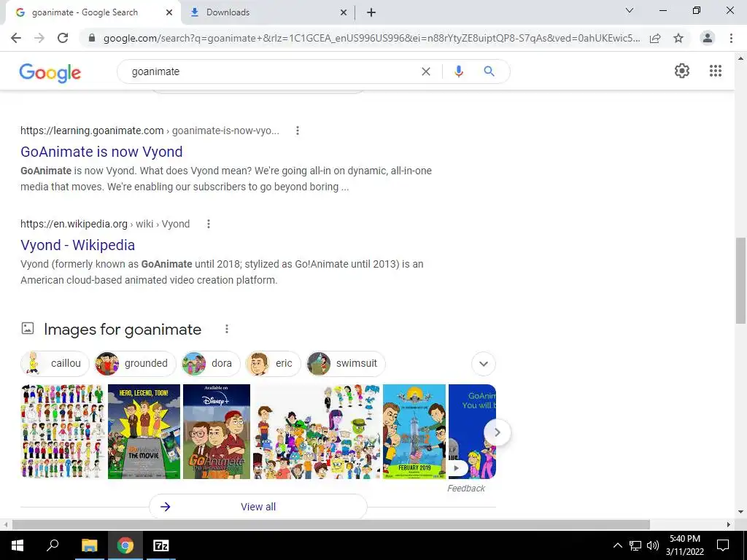Screen dimensions: 747x560
Task: Submit search with magnifier icon
Action: click(489, 71)
